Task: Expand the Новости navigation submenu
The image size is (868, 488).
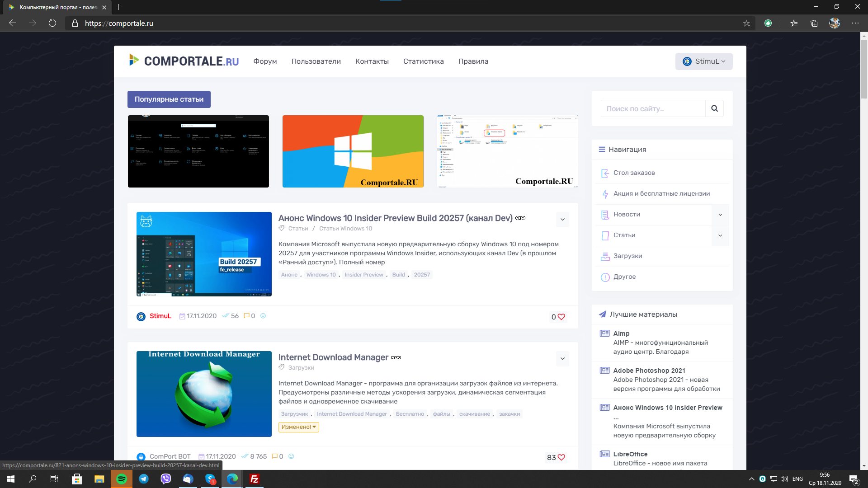Action: coord(720,215)
